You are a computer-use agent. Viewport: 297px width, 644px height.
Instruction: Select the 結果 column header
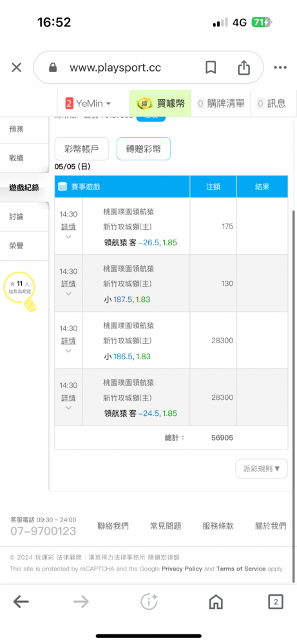(262, 187)
